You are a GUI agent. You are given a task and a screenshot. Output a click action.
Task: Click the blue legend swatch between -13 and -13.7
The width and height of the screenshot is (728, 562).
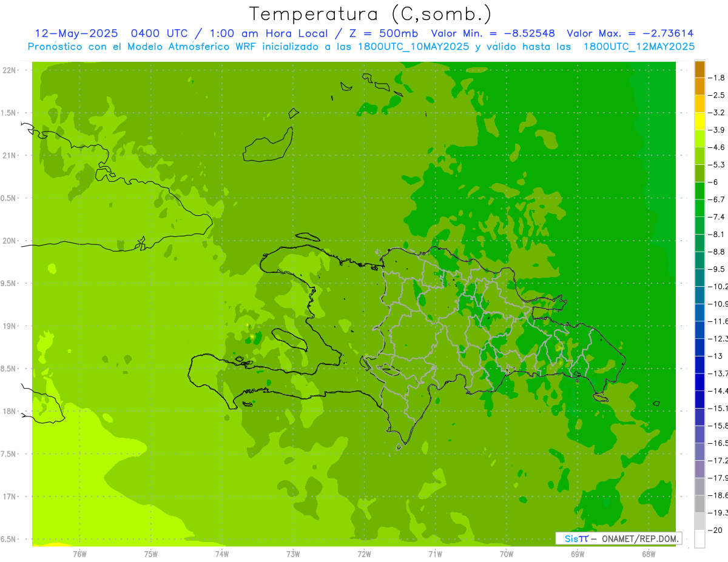[699, 364]
